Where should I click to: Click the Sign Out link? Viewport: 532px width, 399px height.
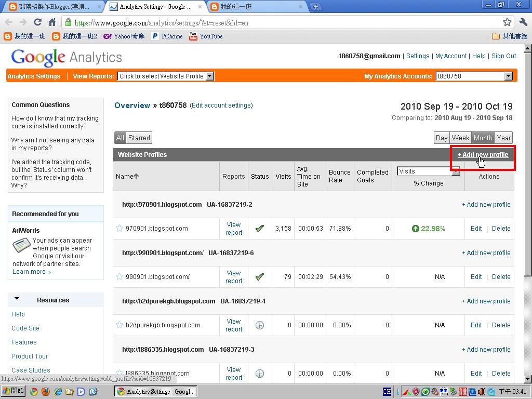click(x=503, y=56)
